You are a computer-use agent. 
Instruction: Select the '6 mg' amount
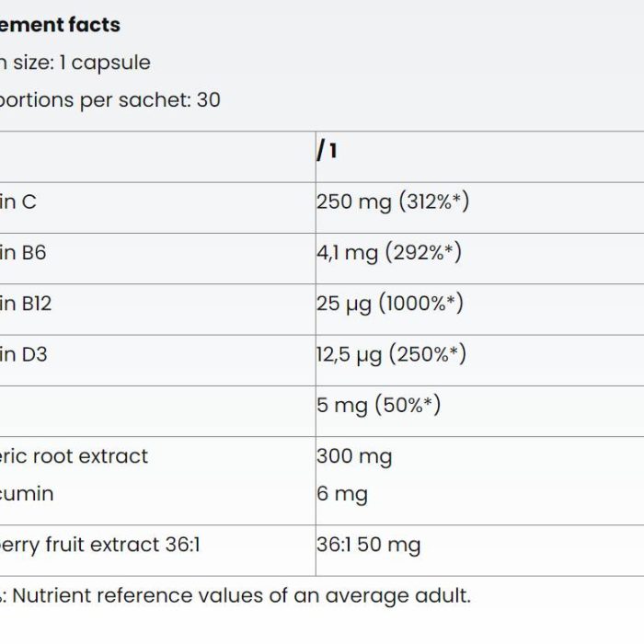(x=341, y=494)
